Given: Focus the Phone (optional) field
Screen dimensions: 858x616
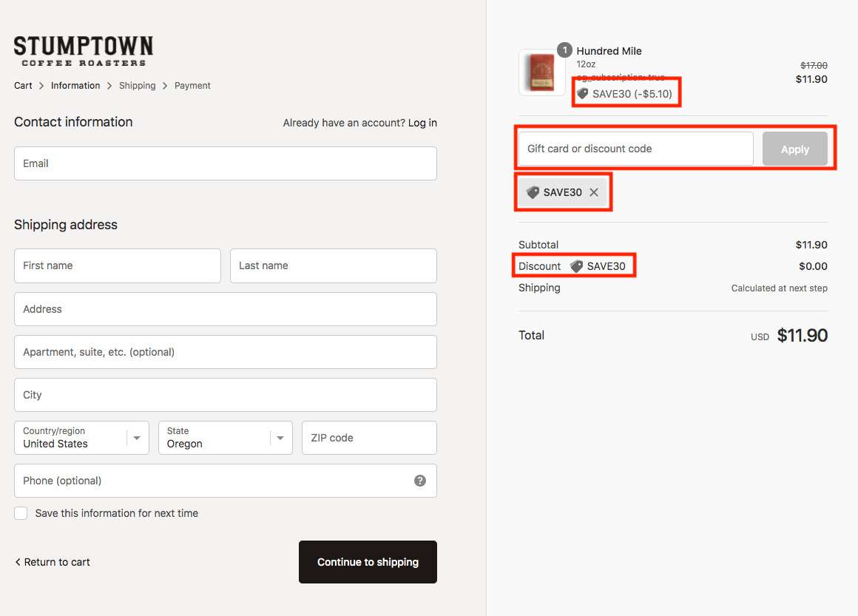Looking at the screenshot, I should pyautogui.click(x=226, y=481).
